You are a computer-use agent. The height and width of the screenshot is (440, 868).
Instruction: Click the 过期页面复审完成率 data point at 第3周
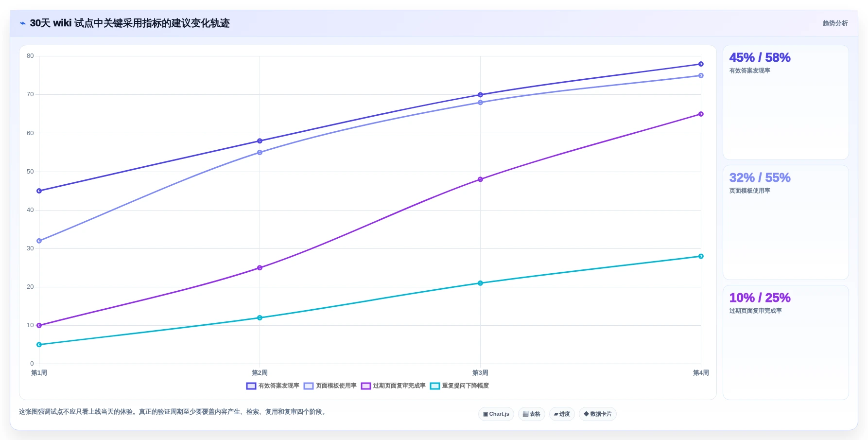480,179
